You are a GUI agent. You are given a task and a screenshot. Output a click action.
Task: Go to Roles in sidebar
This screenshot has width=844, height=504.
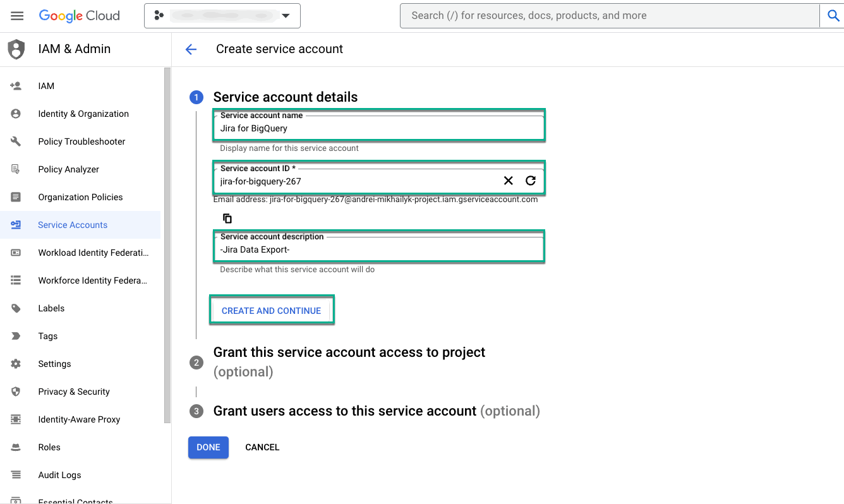pos(49,447)
